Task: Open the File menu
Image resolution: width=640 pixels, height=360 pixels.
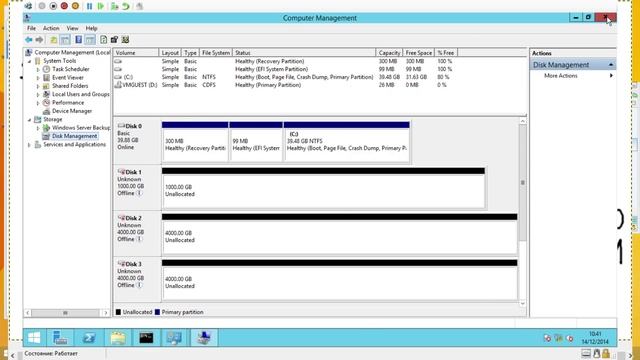Action: point(31,28)
